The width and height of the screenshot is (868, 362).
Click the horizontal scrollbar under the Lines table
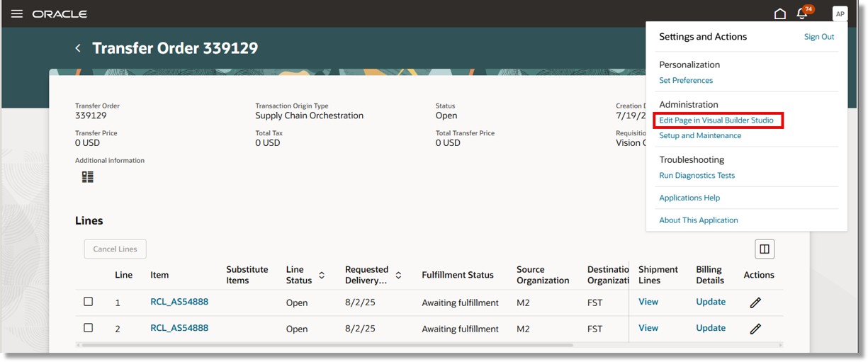tap(327, 345)
